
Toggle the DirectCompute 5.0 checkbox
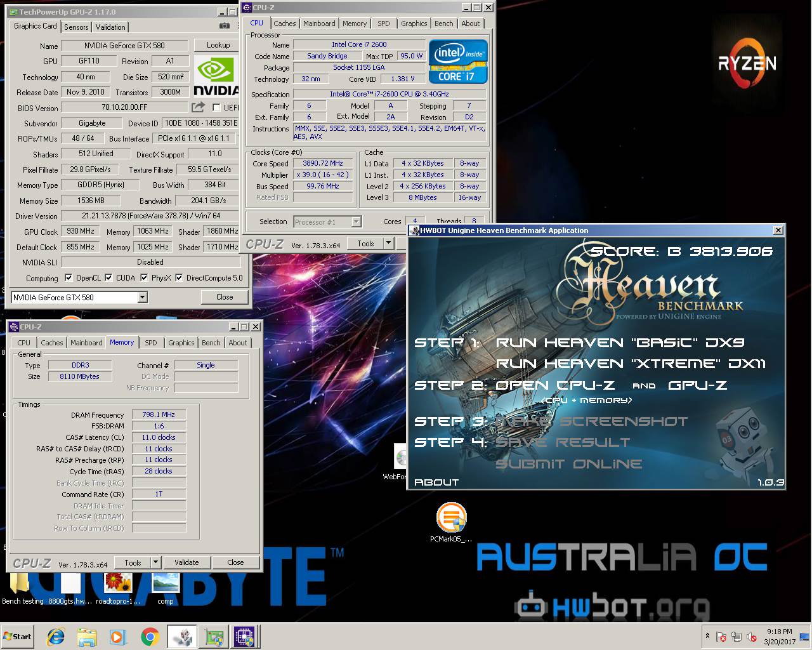click(179, 277)
